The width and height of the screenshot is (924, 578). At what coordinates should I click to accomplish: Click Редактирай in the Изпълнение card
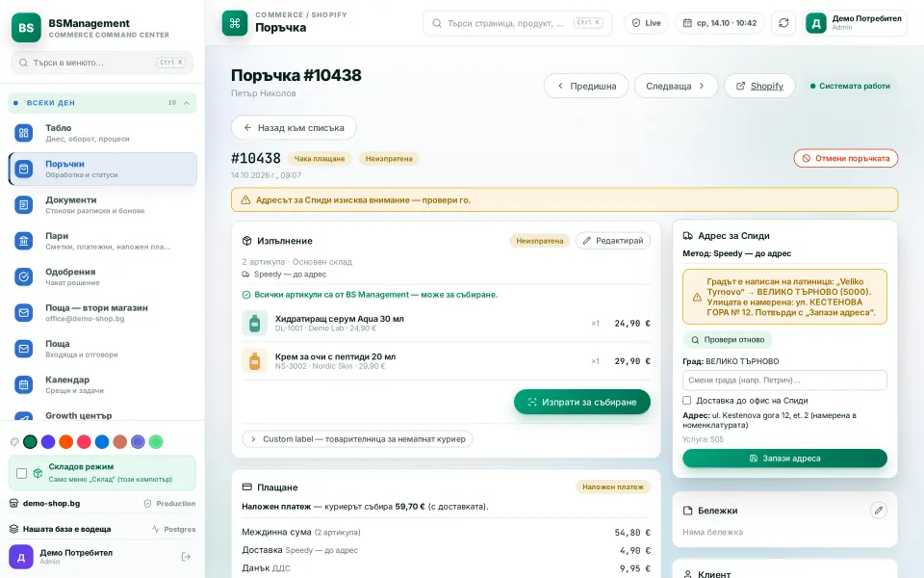pos(613,241)
